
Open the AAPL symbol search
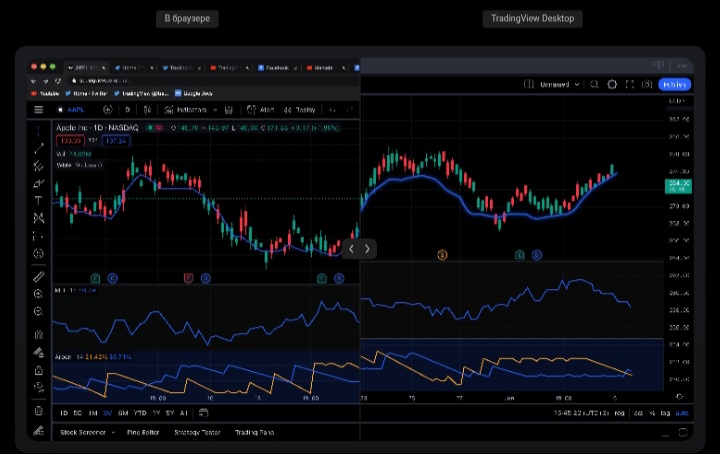pos(71,110)
